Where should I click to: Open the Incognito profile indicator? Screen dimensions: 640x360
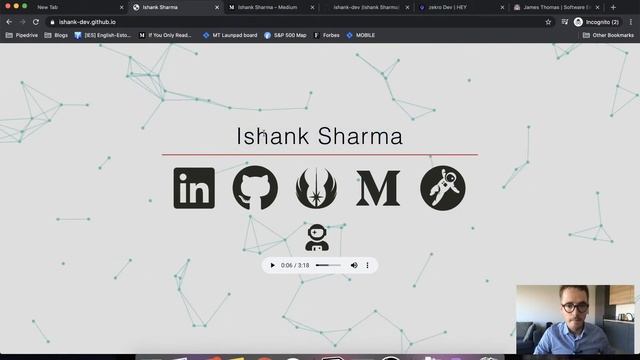pos(596,22)
